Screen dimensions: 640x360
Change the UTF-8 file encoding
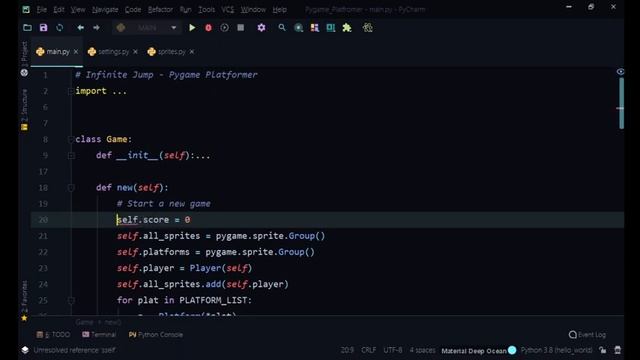pyautogui.click(x=393, y=350)
